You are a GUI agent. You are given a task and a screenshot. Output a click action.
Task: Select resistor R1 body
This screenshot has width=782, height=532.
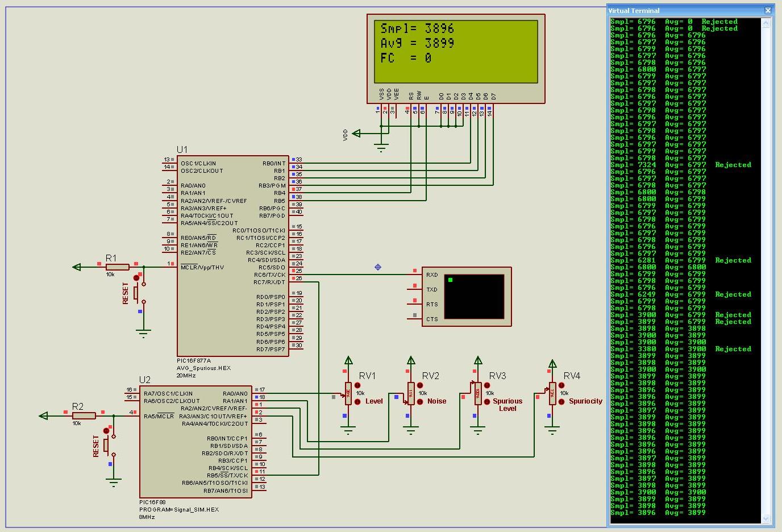coord(117,267)
